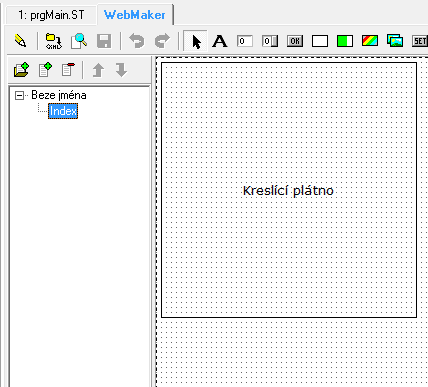This screenshot has width=428, height=387.
Task: Select the arrow pointer tool
Action: point(196,42)
